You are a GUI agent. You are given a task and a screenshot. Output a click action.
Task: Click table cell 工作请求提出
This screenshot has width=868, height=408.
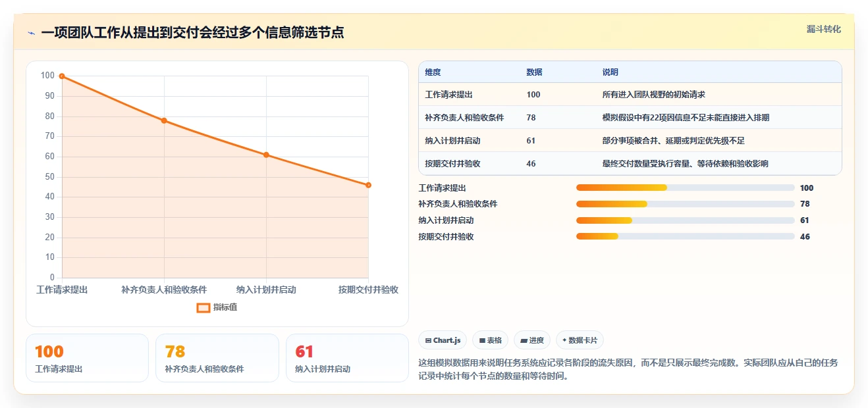click(448, 95)
